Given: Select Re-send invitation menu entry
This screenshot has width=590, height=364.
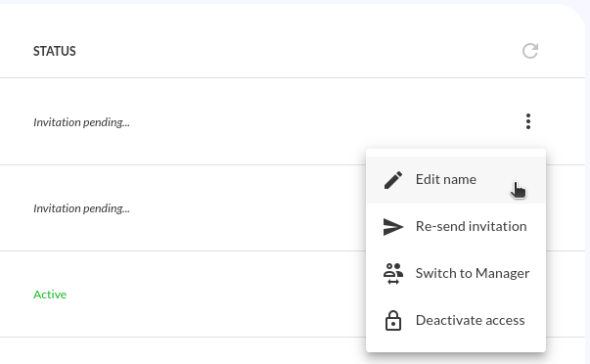Looking at the screenshot, I should [456, 227].
